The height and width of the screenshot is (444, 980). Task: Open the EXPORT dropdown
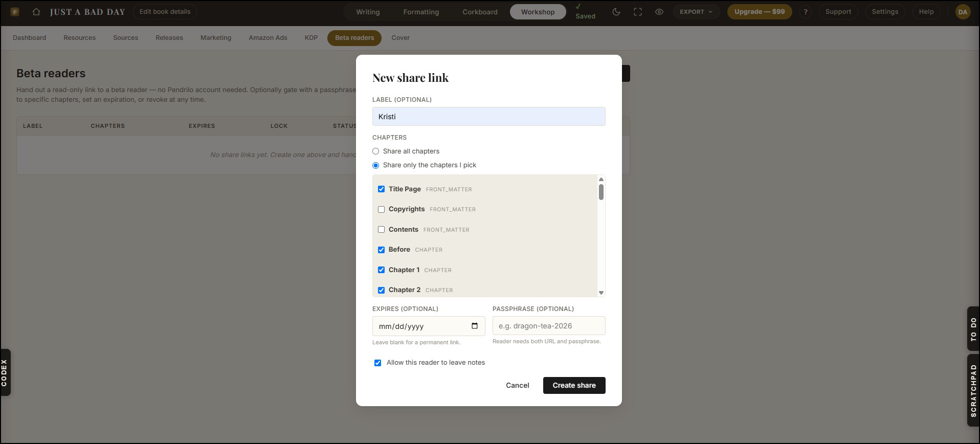coord(696,12)
